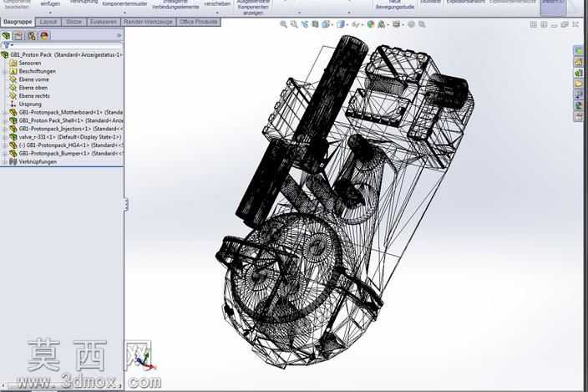588x392 pixels.
Task: Switch to the Skizze tab
Action: point(73,22)
